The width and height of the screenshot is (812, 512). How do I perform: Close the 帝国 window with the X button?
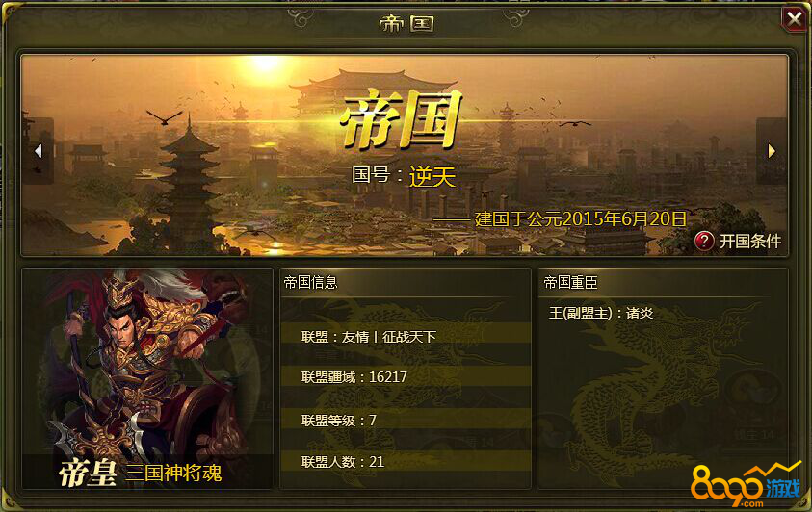coord(794,18)
